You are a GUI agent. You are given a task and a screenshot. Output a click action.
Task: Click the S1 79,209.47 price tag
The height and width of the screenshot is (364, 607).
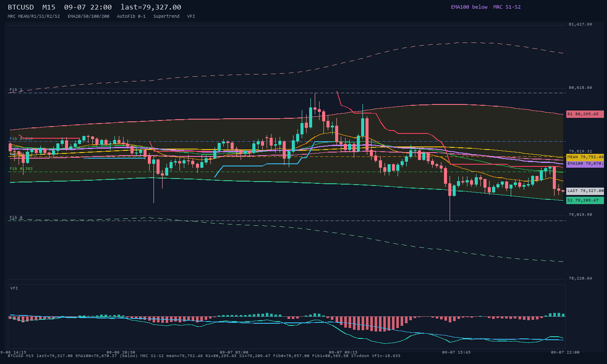[x=585, y=201]
